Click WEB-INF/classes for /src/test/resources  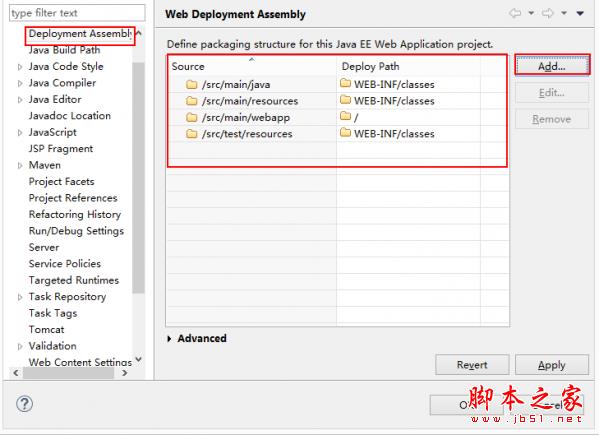coord(394,134)
